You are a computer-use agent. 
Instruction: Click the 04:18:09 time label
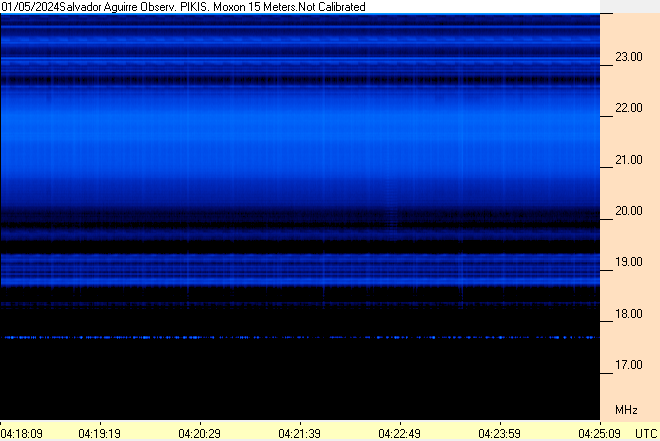(21, 433)
